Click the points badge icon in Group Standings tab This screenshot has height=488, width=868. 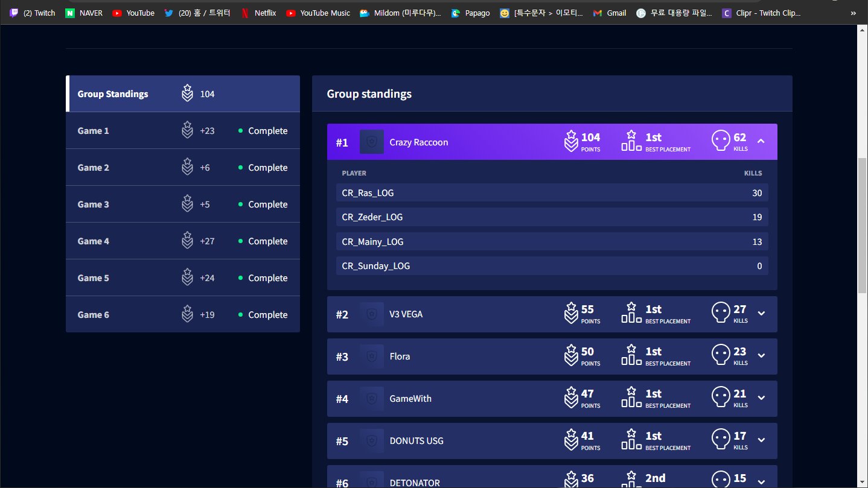point(188,93)
